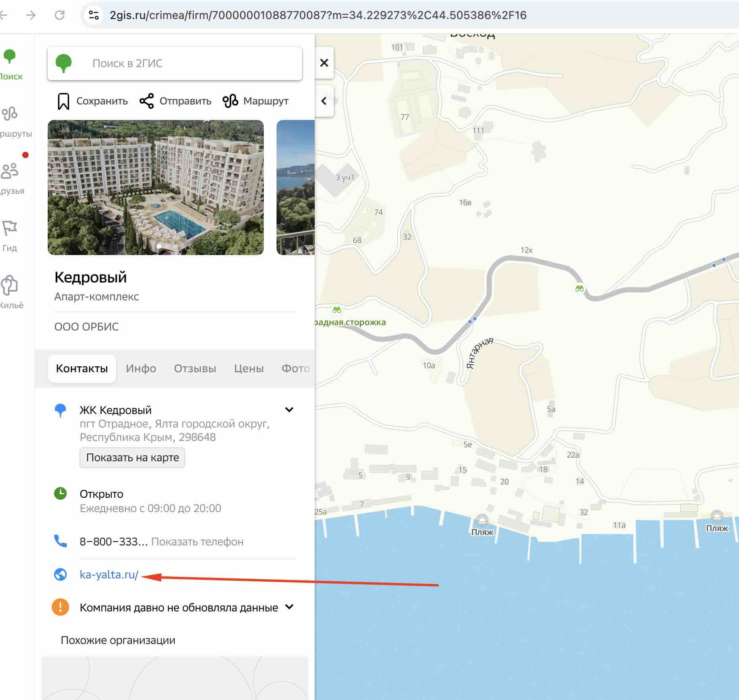
Task: Click the Янтарная street label on map
Action: (x=479, y=353)
